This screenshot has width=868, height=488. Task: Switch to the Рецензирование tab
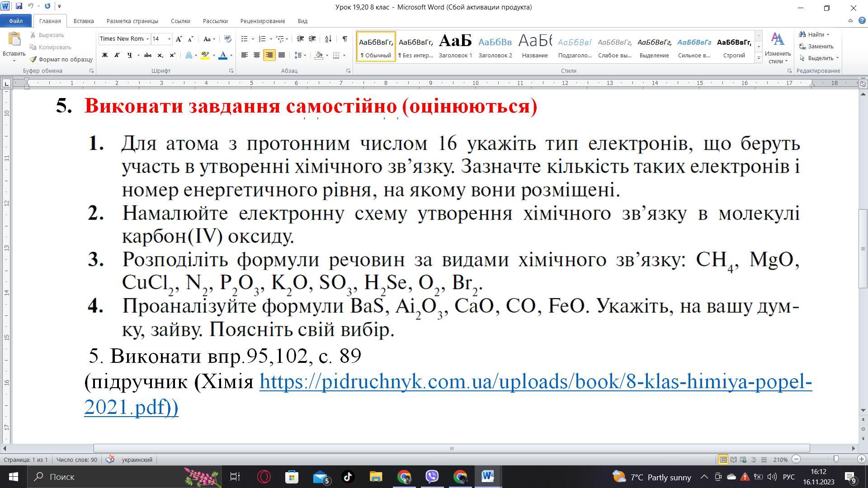point(263,21)
